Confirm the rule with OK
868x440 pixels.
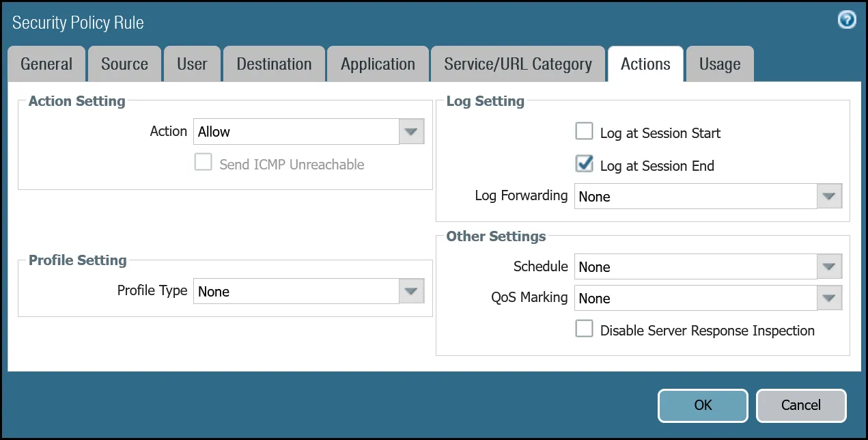point(702,405)
